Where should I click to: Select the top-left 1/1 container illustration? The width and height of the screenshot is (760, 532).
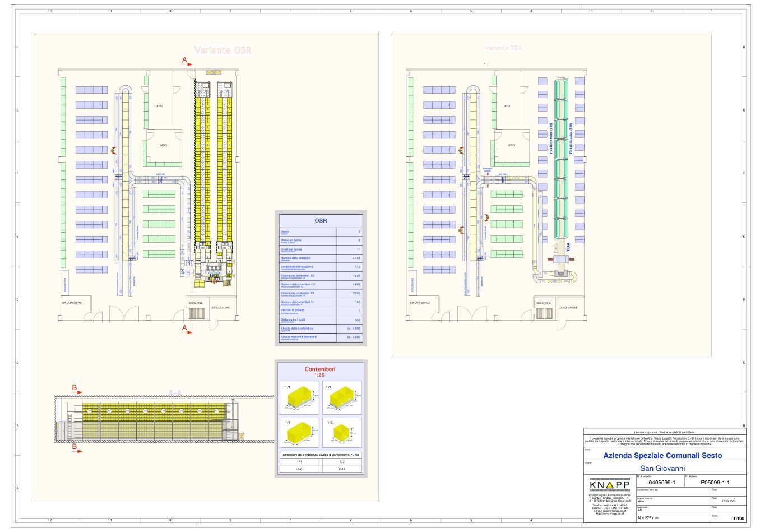point(299,399)
